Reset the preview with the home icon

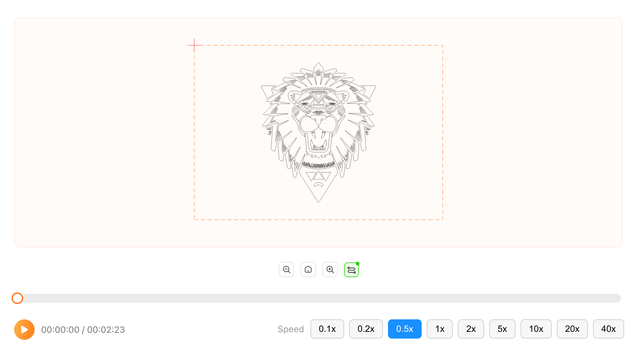[x=308, y=269]
